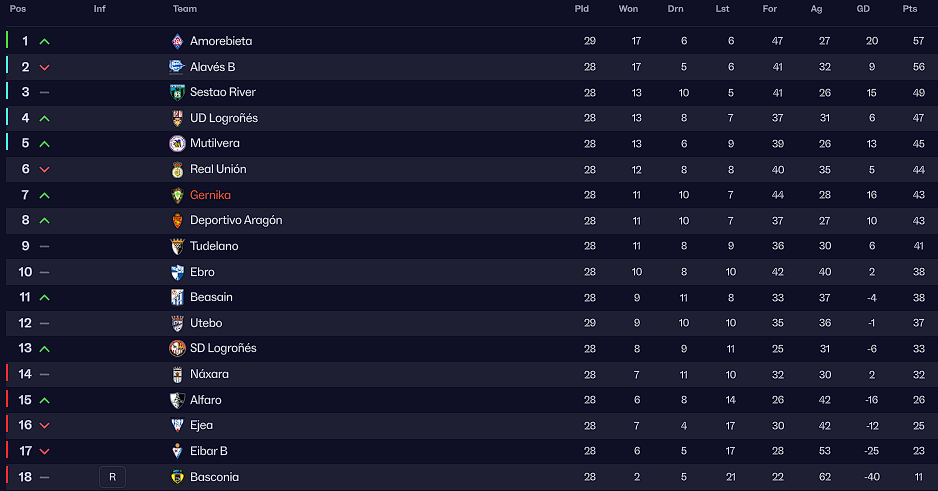Image resolution: width=938 pixels, height=491 pixels.
Task: Click the R relegated info badge
Action: [112, 477]
